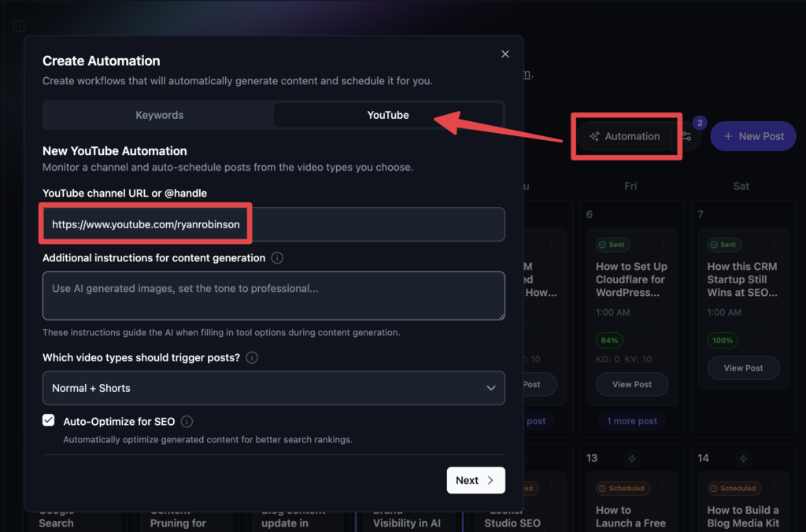Collapse the sidebar using the top-left arrow icon

18,25
